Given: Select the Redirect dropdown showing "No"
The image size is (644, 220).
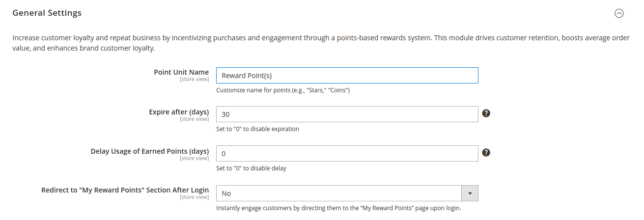Looking at the screenshot, I should click(x=339, y=193).
